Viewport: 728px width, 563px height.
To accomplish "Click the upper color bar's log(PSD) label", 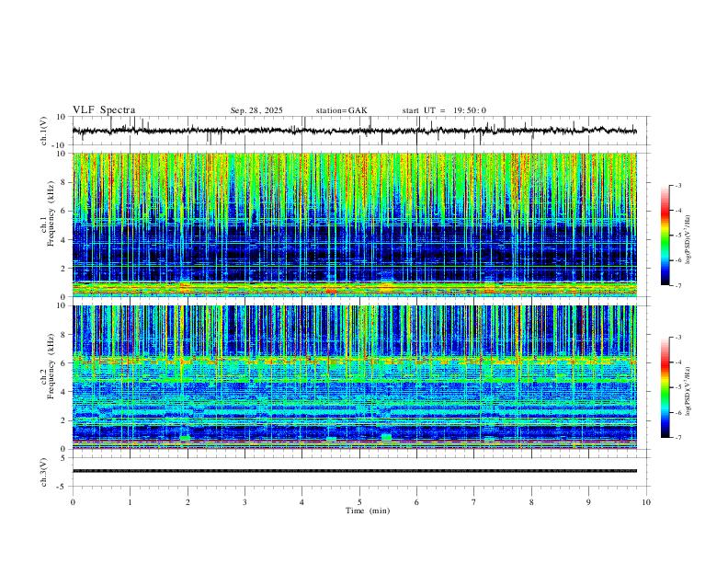I will click(688, 240).
